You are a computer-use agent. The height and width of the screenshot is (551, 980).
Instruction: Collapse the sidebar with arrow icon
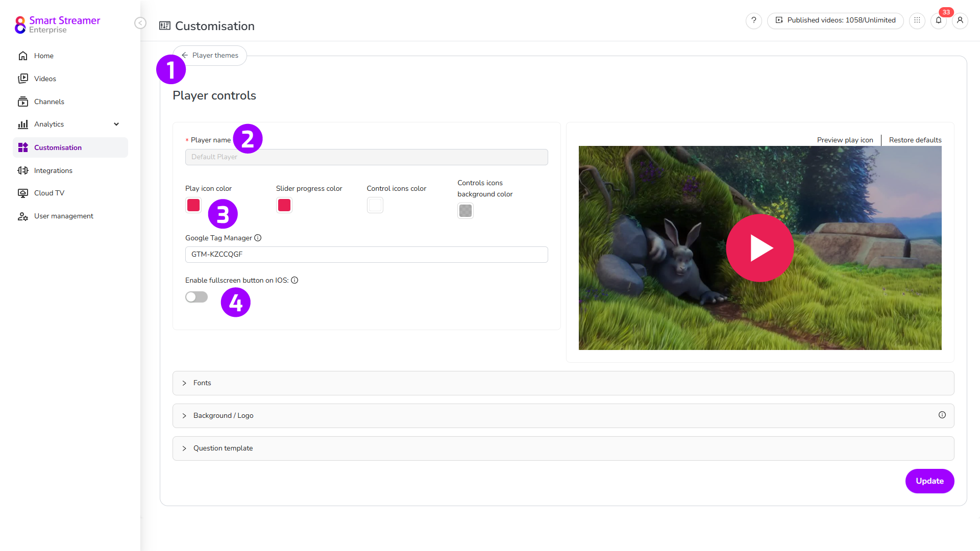coord(140,23)
